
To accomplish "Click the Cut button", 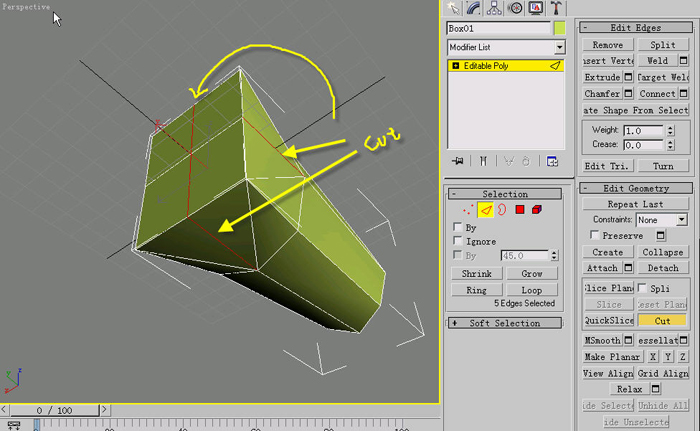I will click(x=662, y=321).
